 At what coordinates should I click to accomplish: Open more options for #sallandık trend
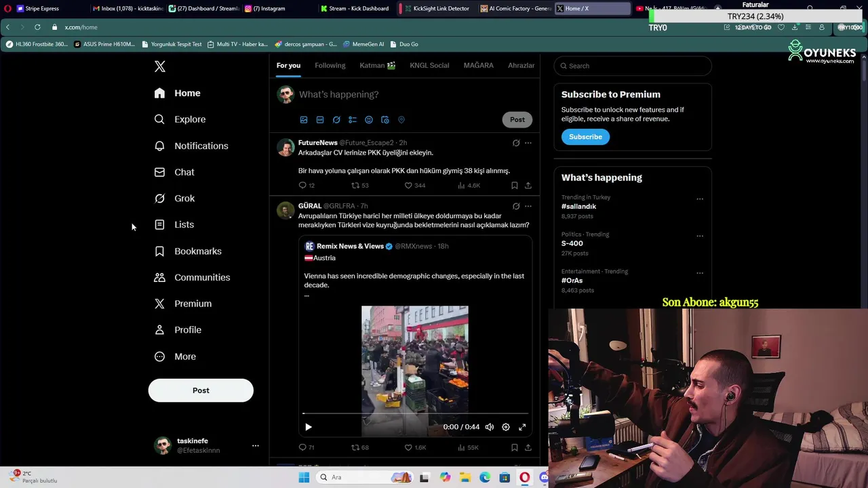click(700, 199)
